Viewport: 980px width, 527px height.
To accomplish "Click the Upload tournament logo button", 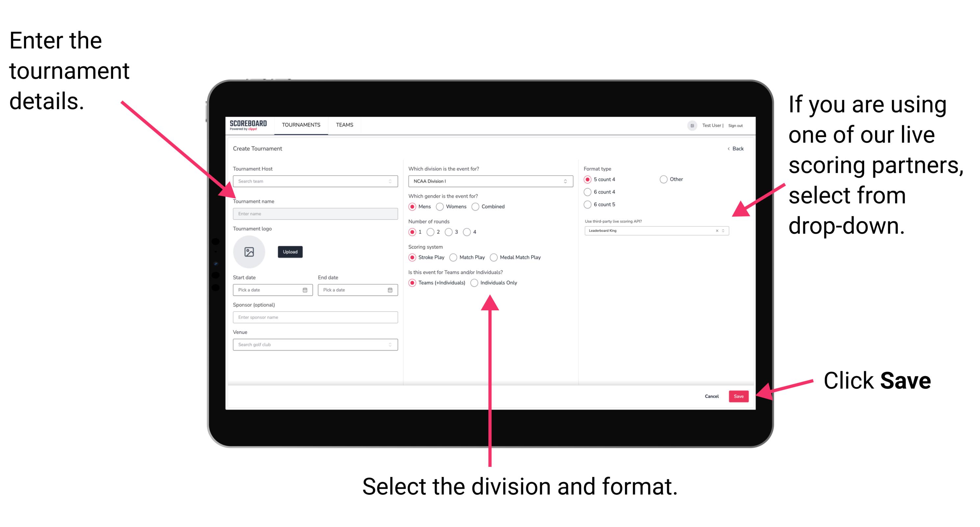I will point(289,252).
